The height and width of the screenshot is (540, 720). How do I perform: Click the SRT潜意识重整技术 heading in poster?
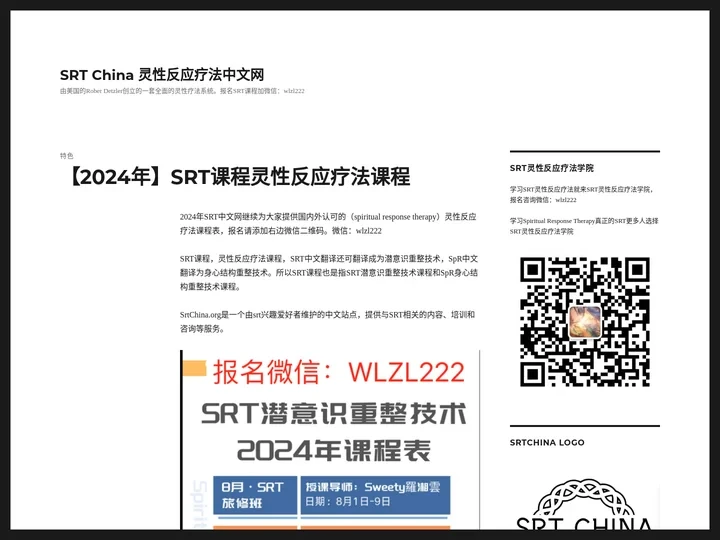pyautogui.click(x=334, y=413)
